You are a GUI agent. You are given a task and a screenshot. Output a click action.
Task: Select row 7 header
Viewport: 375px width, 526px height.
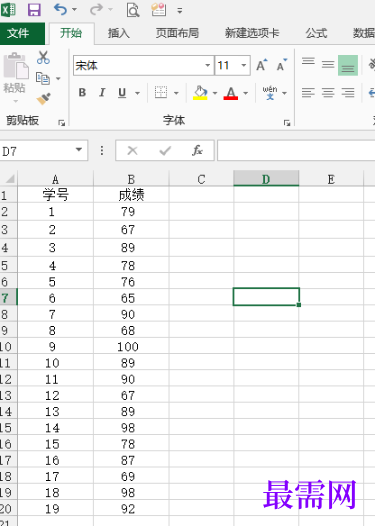click(8, 297)
